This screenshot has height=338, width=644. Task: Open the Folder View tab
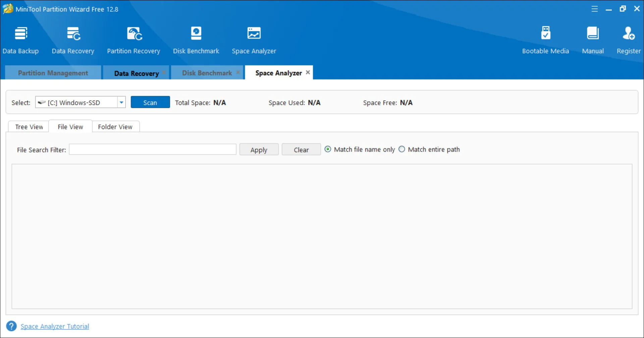115,127
